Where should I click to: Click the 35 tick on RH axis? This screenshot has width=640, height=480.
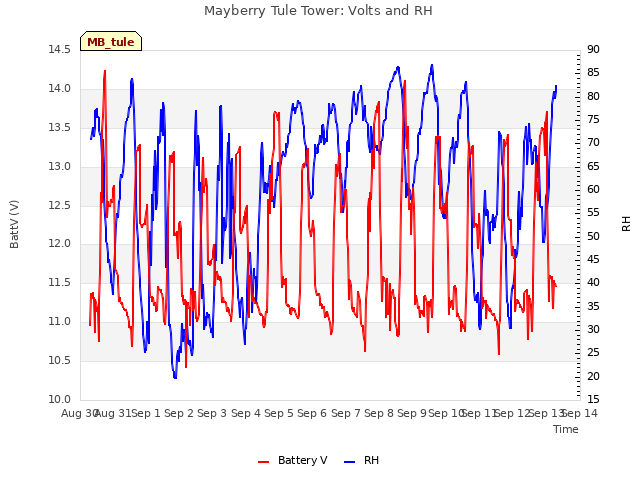click(593, 306)
